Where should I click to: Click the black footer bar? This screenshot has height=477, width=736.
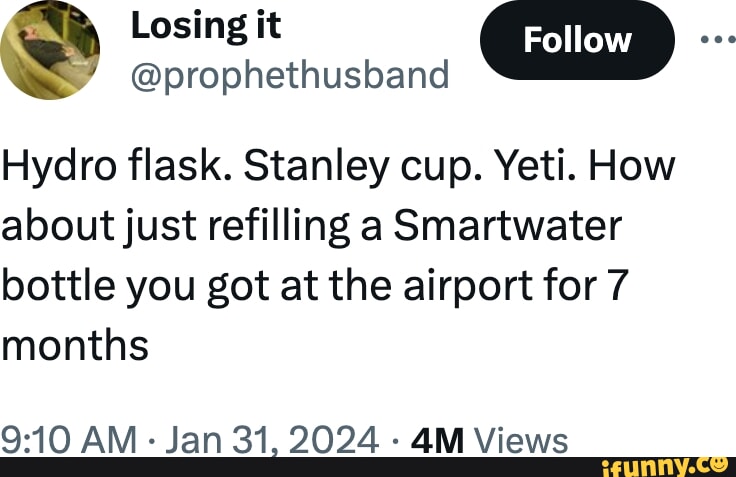[x=300, y=466]
